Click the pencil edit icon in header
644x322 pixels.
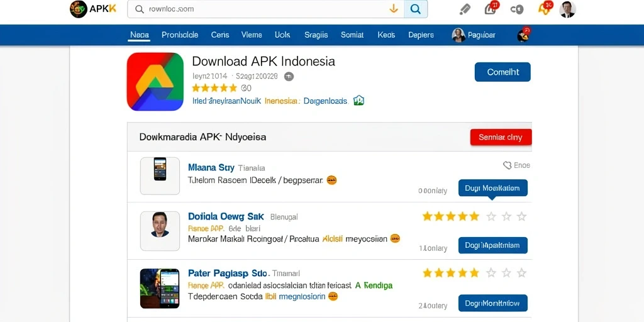(465, 9)
